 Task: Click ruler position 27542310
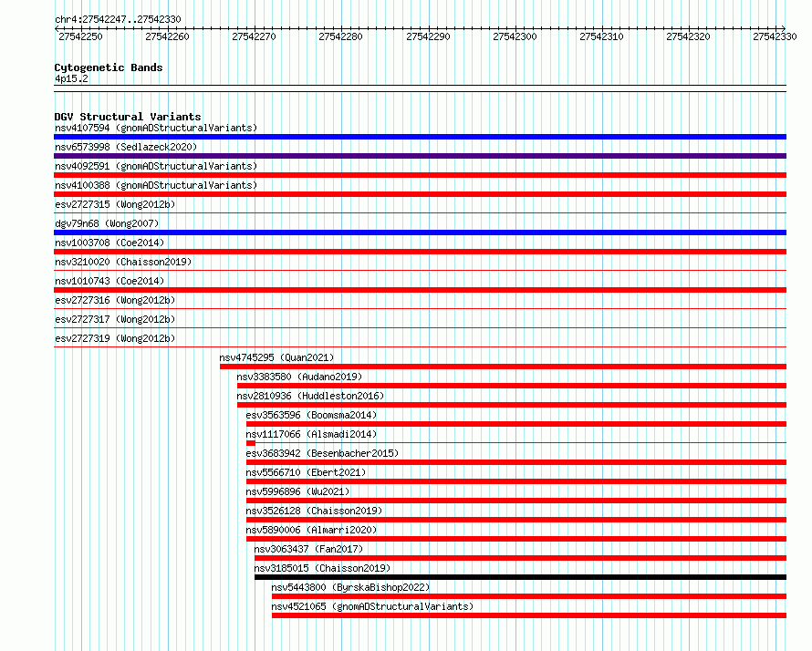601,36
